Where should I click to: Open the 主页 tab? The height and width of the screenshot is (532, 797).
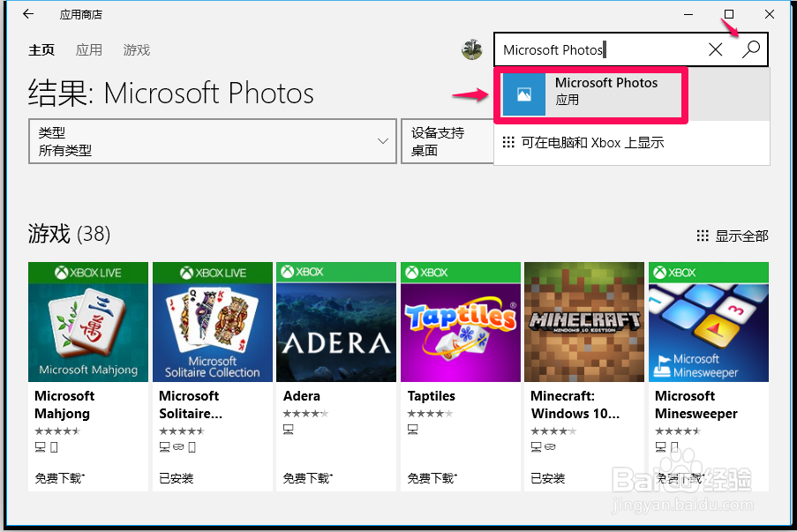[41, 49]
